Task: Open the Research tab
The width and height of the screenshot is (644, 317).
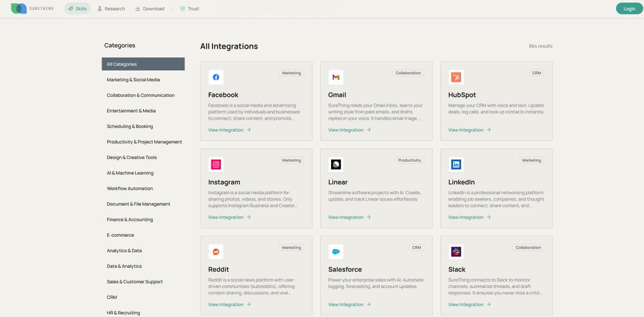Action: tap(111, 9)
